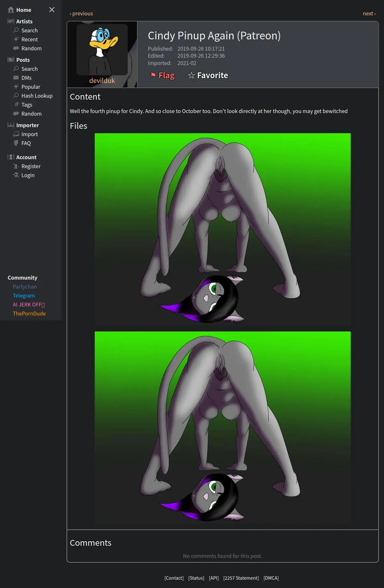The height and width of the screenshot is (588, 384).
Task: Click the user icon beside Register
Action: (x=16, y=166)
